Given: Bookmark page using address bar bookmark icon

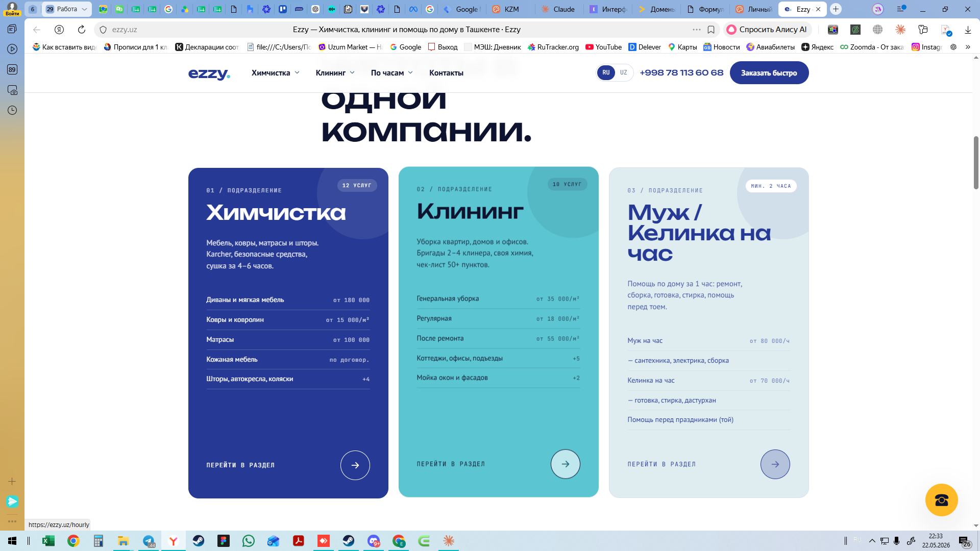Looking at the screenshot, I should [711, 30].
